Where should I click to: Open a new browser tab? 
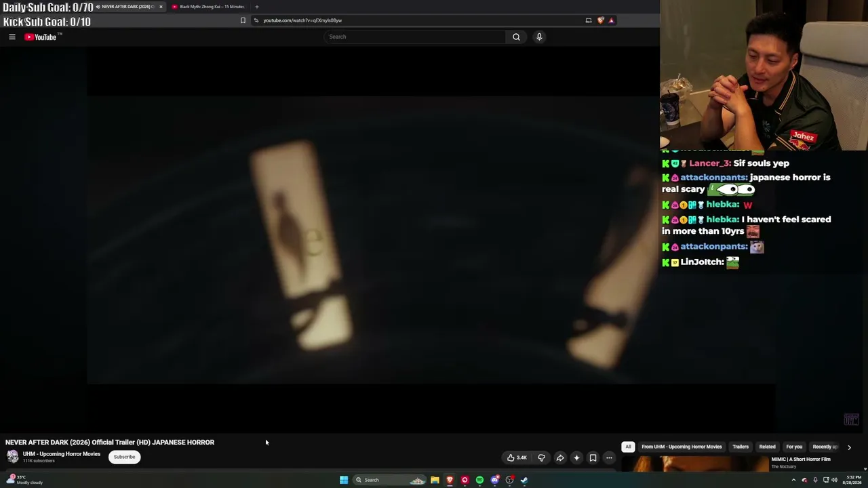click(257, 7)
